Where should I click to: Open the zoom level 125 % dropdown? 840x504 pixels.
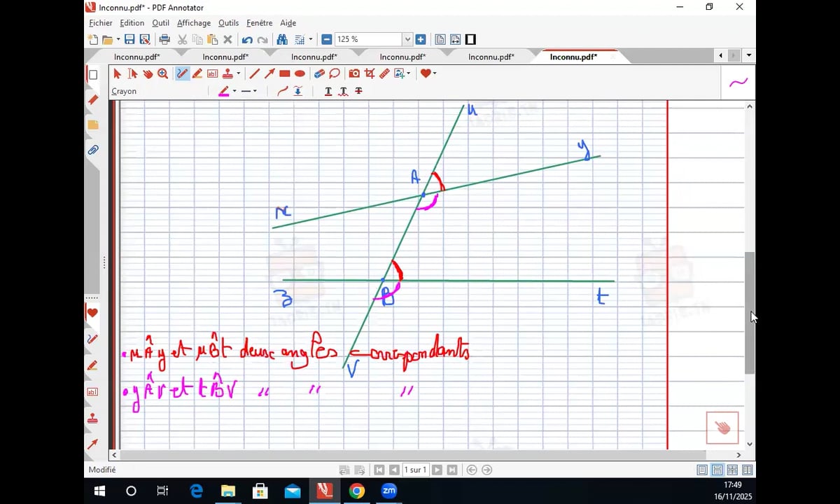(407, 40)
